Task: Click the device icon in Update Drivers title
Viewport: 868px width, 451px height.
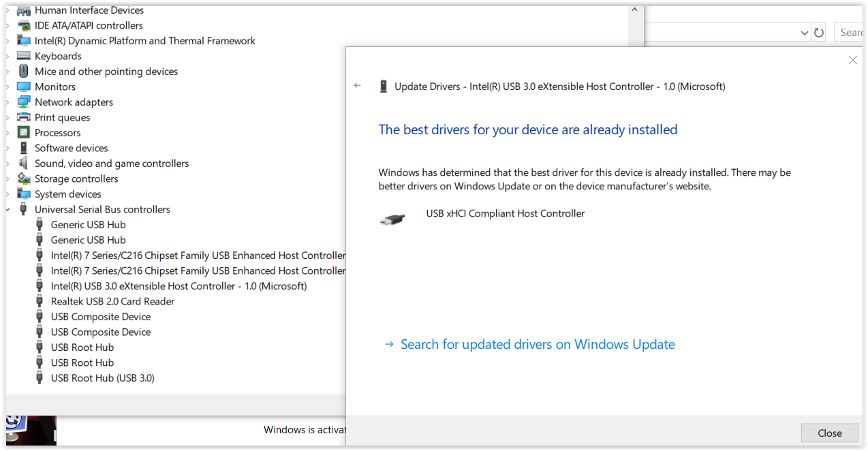Action: click(384, 87)
